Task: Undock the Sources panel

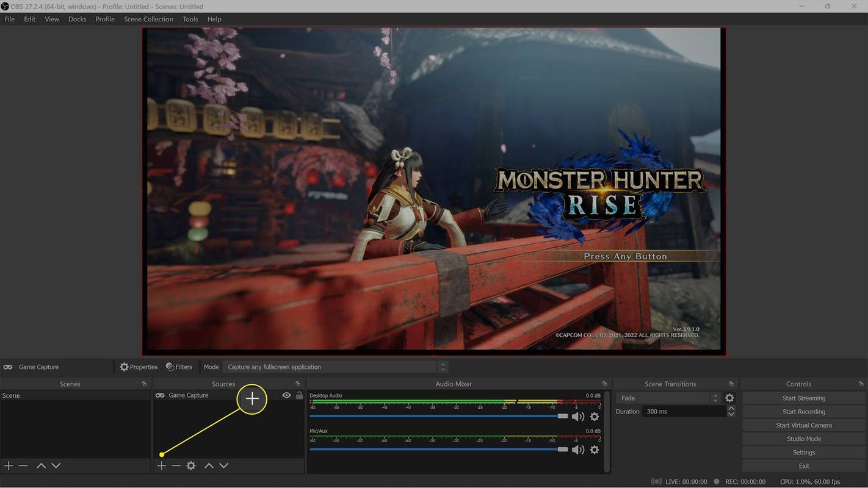Action: tap(298, 384)
